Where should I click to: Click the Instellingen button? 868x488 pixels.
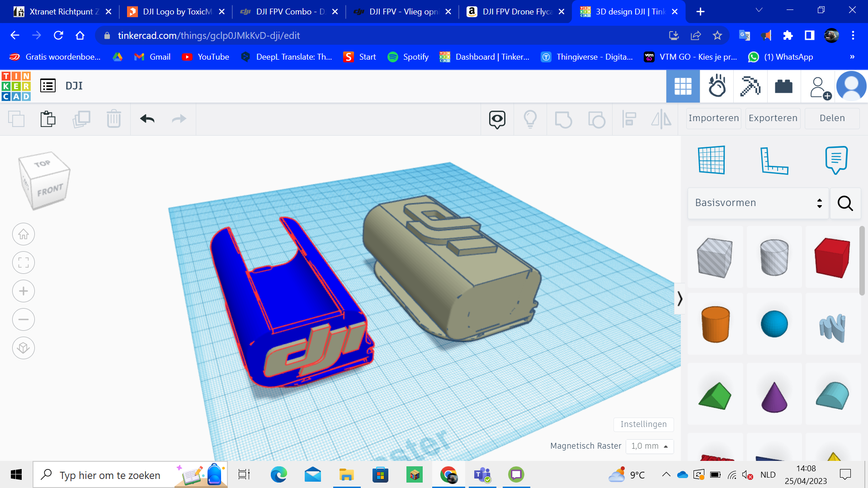[643, 424]
